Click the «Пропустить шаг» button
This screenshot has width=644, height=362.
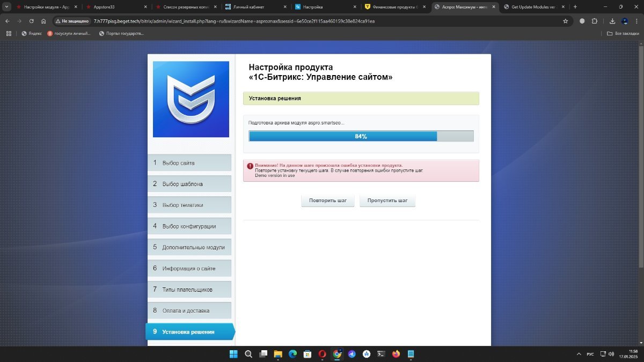(387, 201)
